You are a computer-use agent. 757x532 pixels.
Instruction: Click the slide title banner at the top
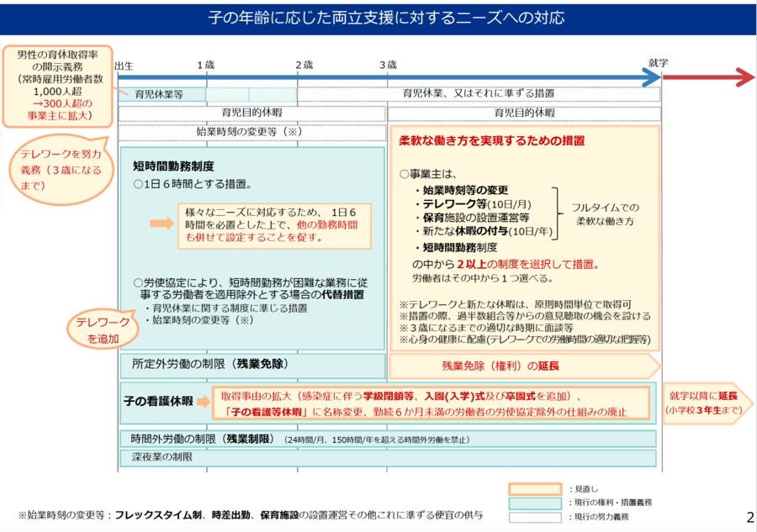coord(378,18)
